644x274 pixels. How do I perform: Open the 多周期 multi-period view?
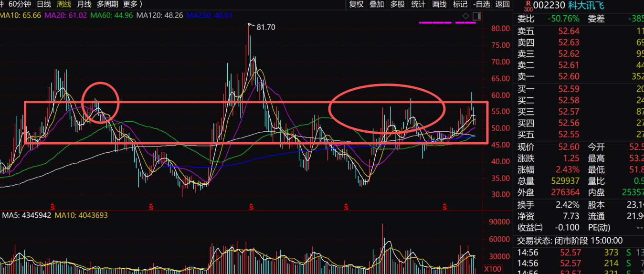coord(107,4)
